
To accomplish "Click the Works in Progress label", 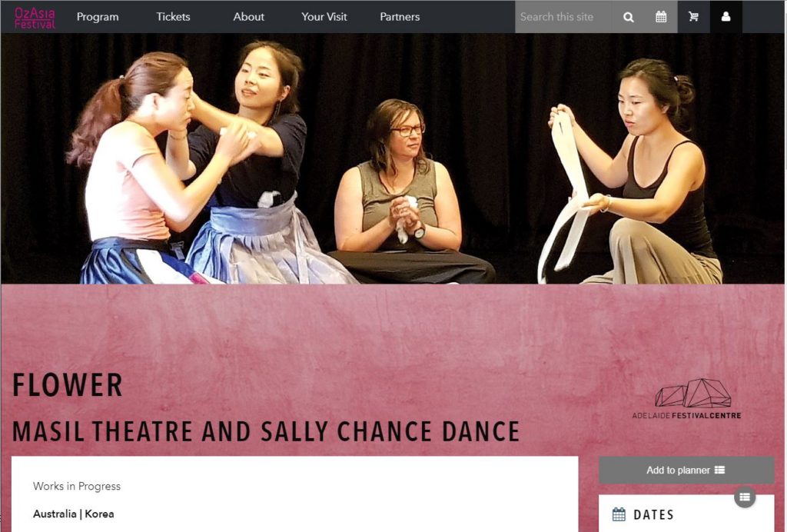I will [x=77, y=487].
